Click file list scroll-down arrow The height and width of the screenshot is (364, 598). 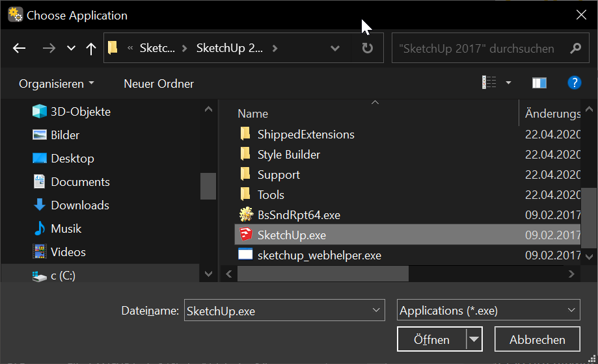pos(590,257)
